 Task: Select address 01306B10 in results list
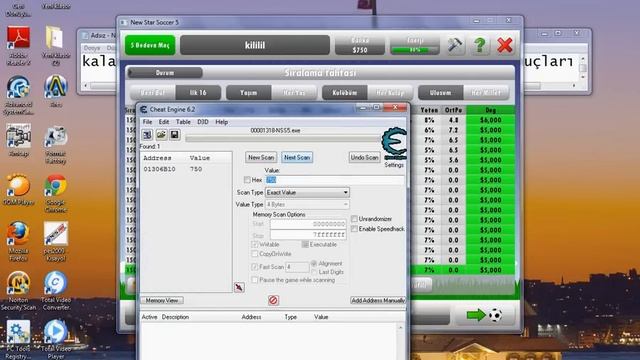[x=186, y=169]
